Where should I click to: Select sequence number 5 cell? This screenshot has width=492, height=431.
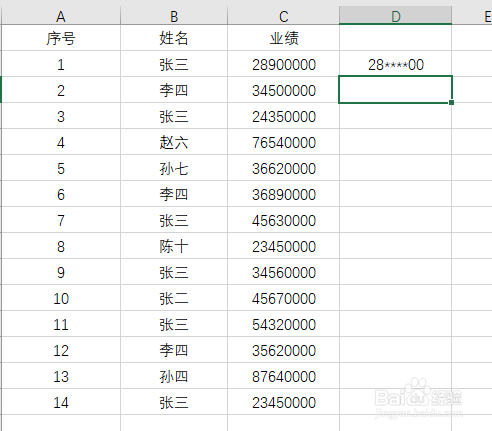pos(61,168)
